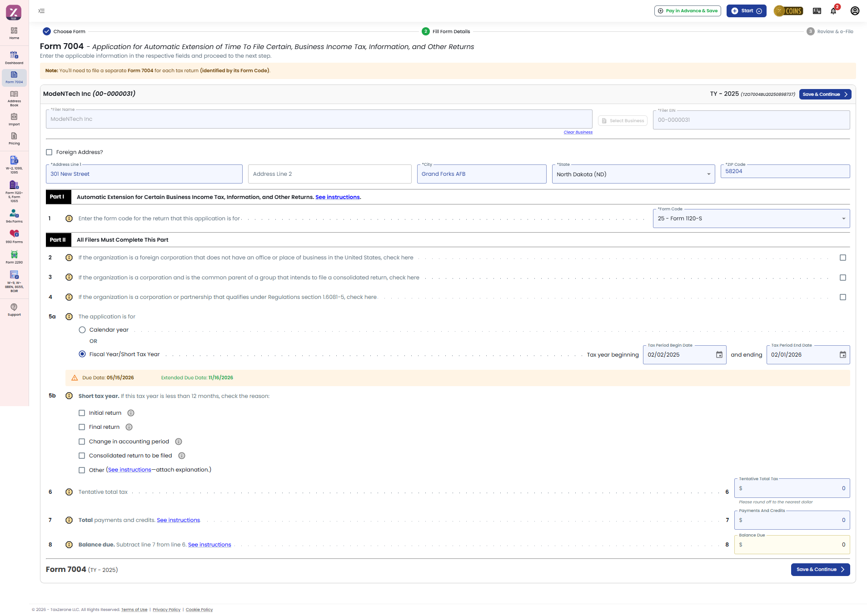Click the COINS rewards icon
Viewport: 867px width, 616px height.
788,11
